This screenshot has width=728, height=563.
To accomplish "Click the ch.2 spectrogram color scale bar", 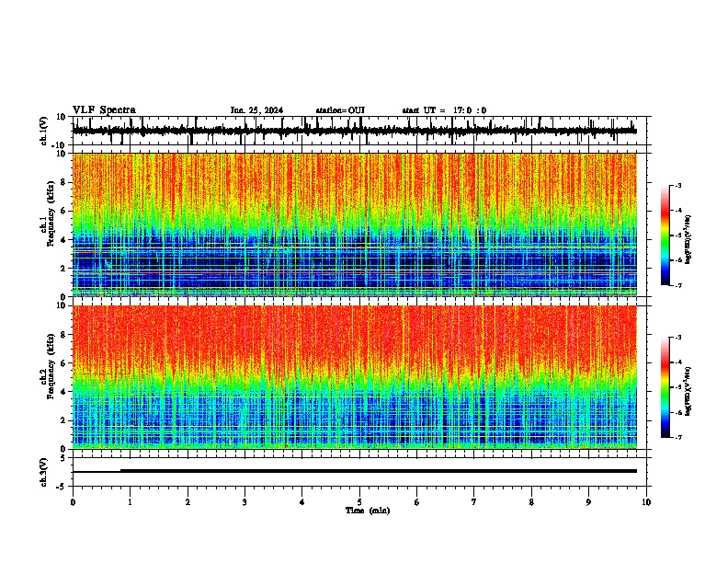I will tap(665, 387).
